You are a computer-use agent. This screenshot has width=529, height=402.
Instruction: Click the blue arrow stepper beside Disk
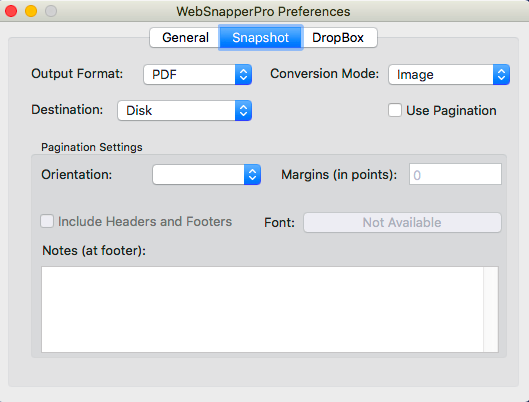coord(243,110)
